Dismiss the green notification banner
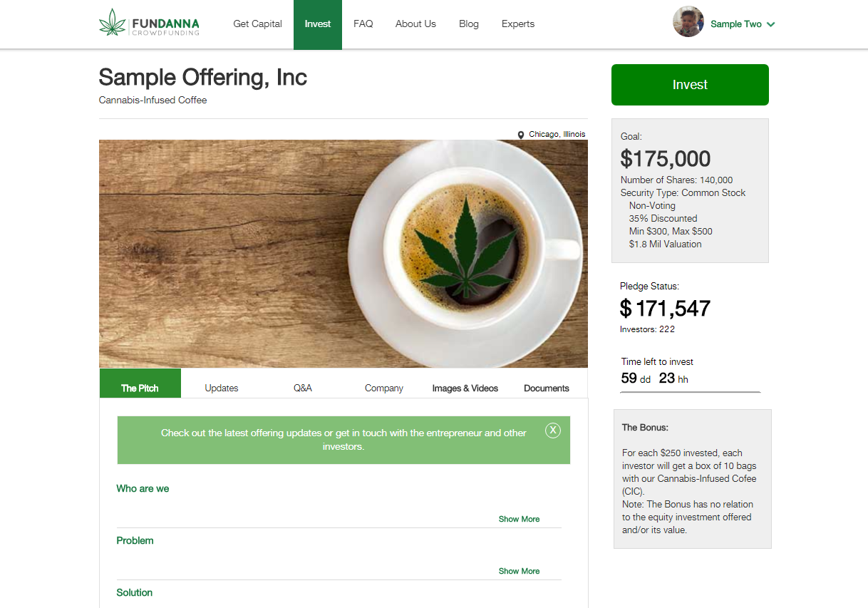Viewport: 868px width, 608px height. (x=552, y=430)
